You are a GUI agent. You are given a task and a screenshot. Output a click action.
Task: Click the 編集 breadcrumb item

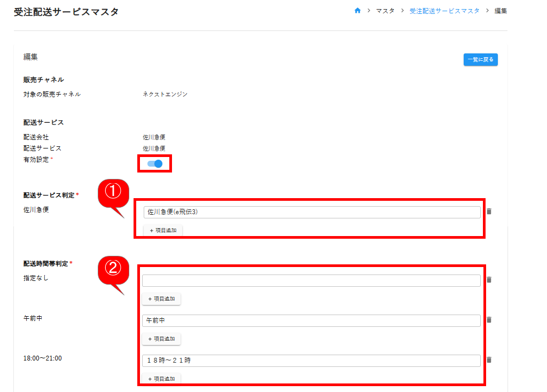[x=501, y=11]
